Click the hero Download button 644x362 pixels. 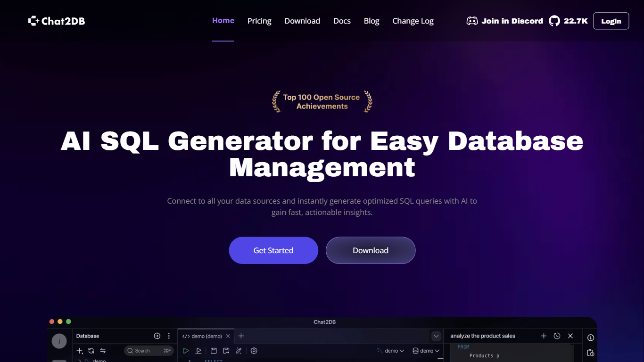click(371, 250)
